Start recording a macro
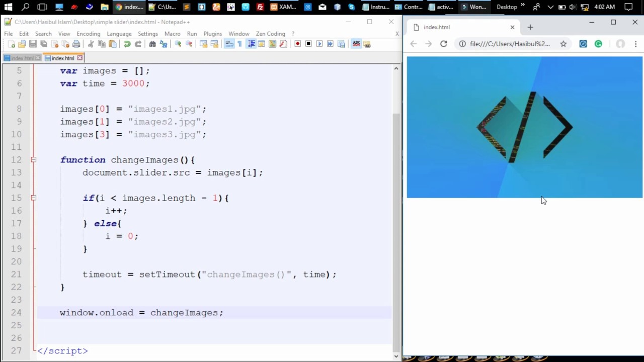 coord(298,44)
